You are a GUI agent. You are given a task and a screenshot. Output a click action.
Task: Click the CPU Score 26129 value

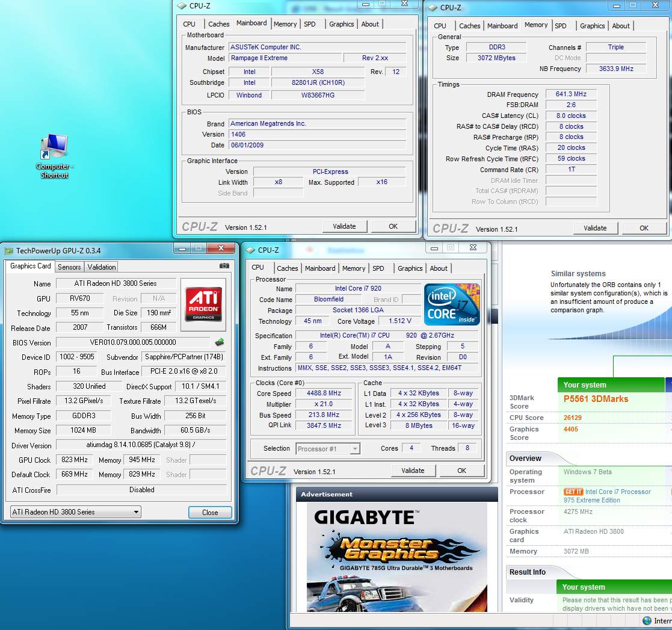pos(573,418)
